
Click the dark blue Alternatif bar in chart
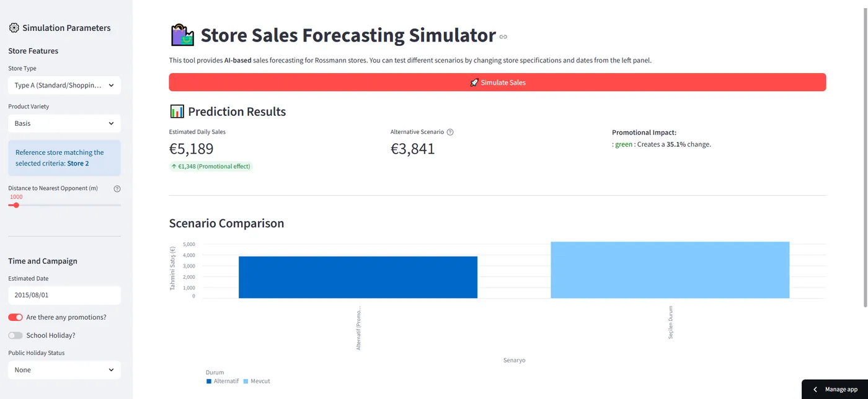click(x=358, y=277)
